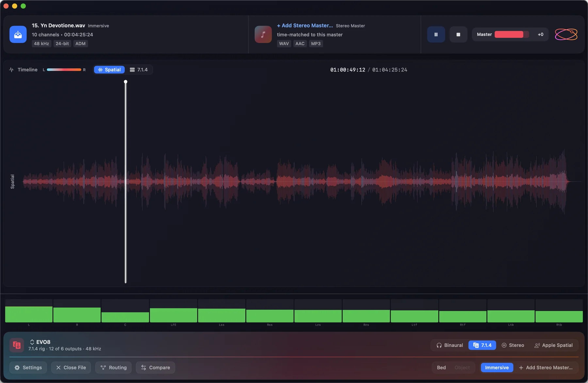The height and width of the screenshot is (383, 588).
Task: Click the C channel level meter
Action: click(x=125, y=311)
